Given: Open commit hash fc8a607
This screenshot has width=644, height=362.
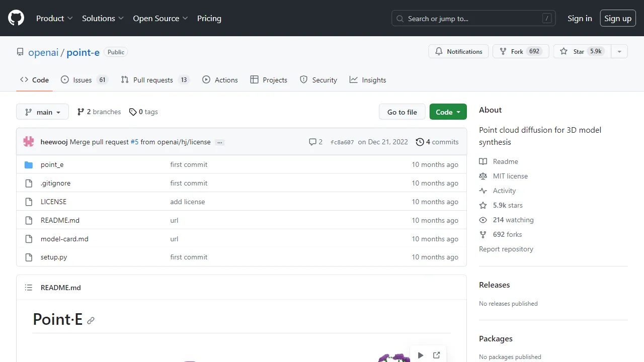Looking at the screenshot, I should (342, 142).
